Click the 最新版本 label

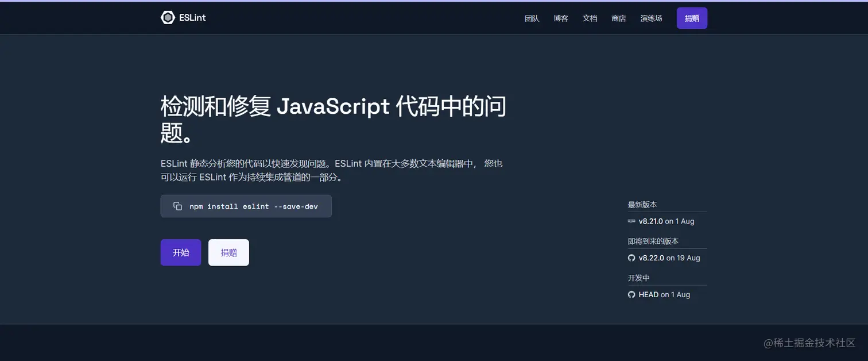[x=642, y=205]
